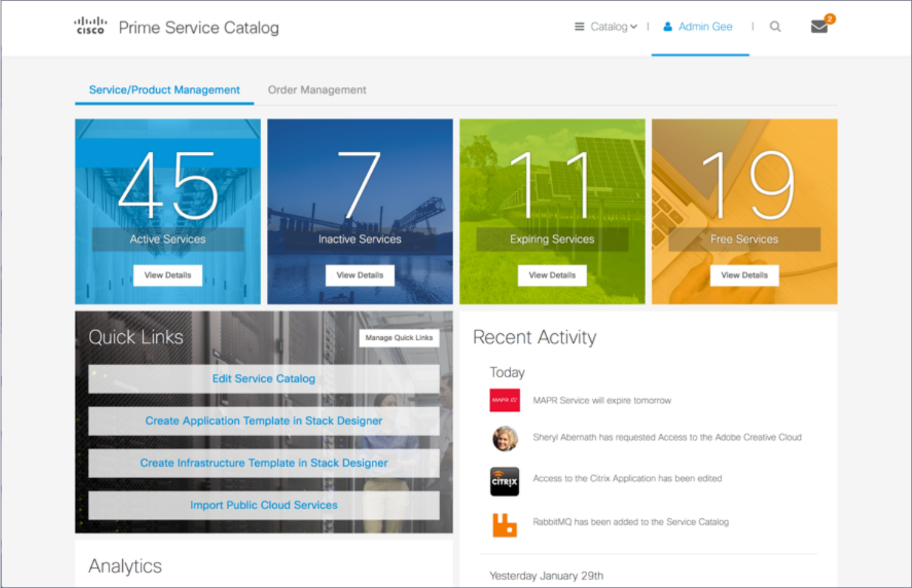This screenshot has width=912, height=588.
Task: View Details for Active Services
Action: 167,275
